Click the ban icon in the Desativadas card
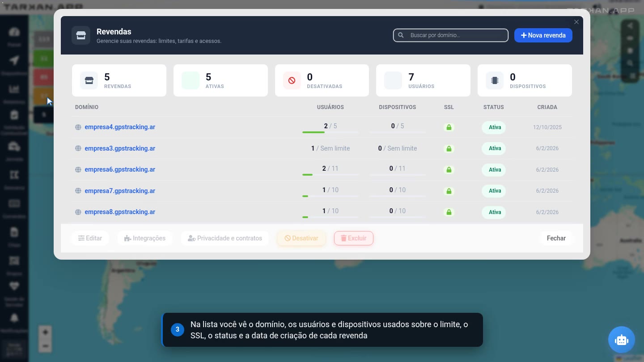Viewport: 644px width, 362px height. (x=292, y=80)
